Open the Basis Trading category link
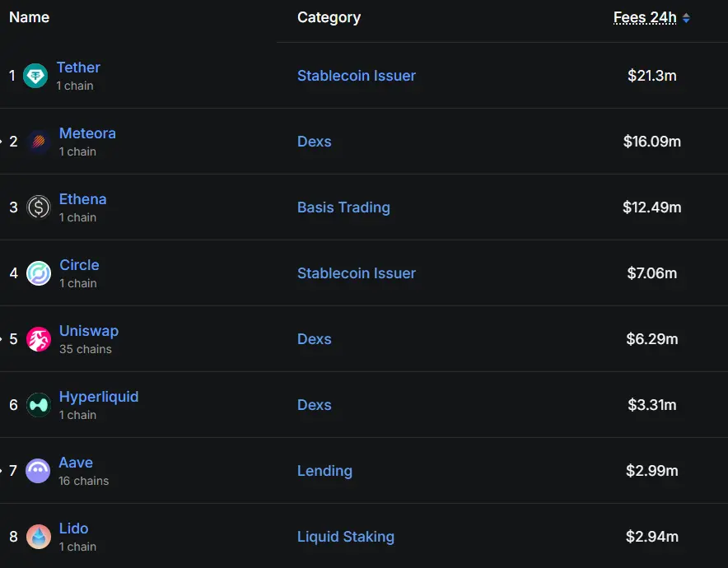 click(x=343, y=207)
